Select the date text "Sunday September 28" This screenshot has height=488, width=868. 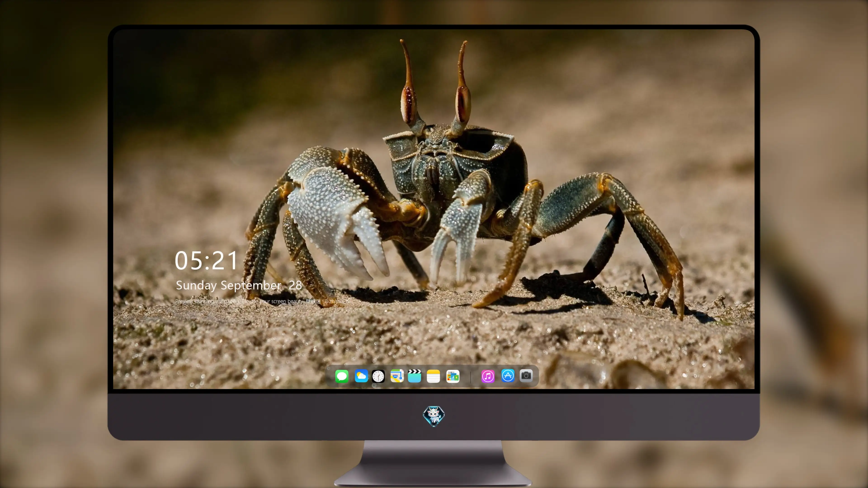pyautogui.click(x=238, y=286)
